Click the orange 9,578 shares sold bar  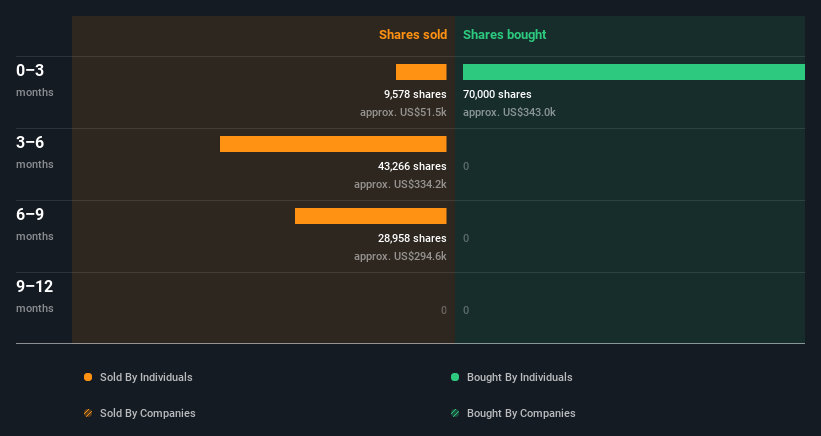421,72
